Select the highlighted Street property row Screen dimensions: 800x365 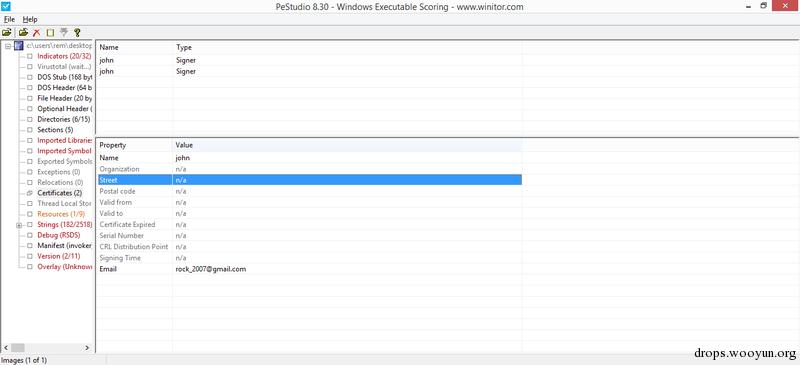pyautogui.click(x=309, y=180)
